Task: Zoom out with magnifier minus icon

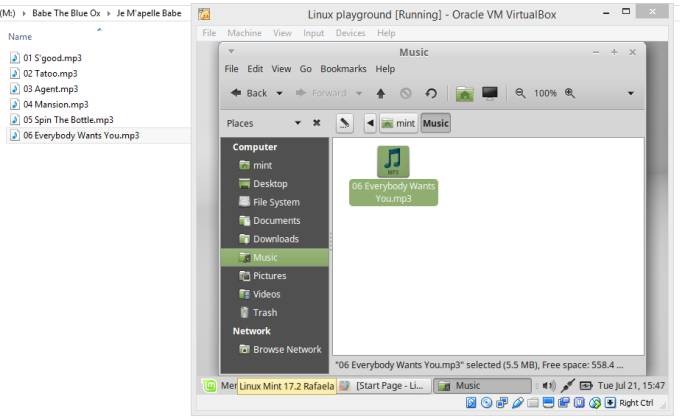Action: click(x=520, y=93)
